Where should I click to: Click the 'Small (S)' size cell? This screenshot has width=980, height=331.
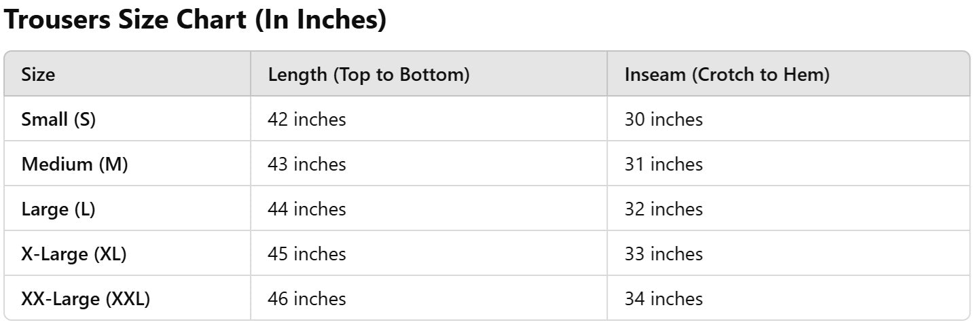pos(58,120)
